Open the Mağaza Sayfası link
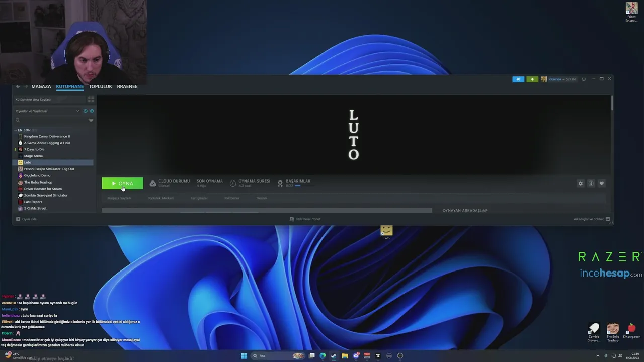This screenshot has width=644, height=362. tap(119, 198)
